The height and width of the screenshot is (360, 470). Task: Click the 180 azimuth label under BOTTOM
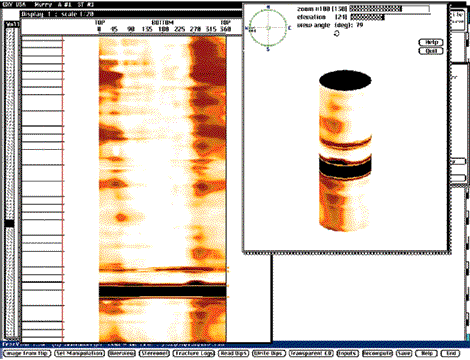coord(163,29)
